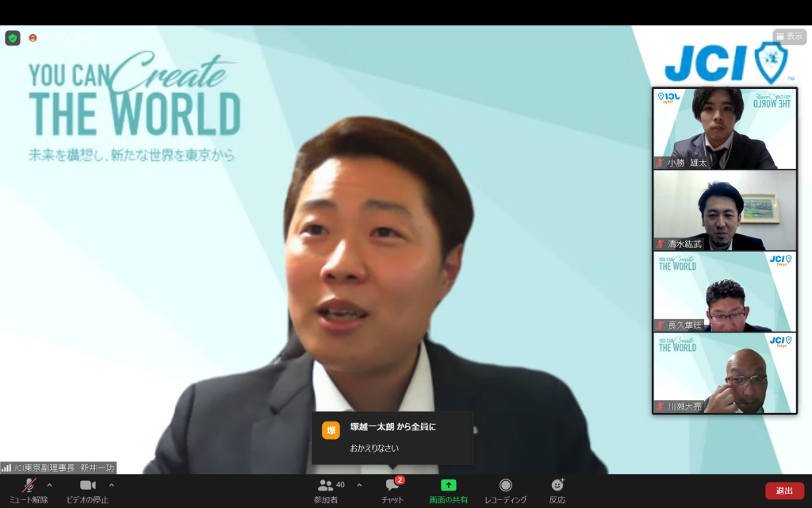Screen dimensions: 812x508
Task: Click the red recording indicator icon
Action: pos(33,38)
